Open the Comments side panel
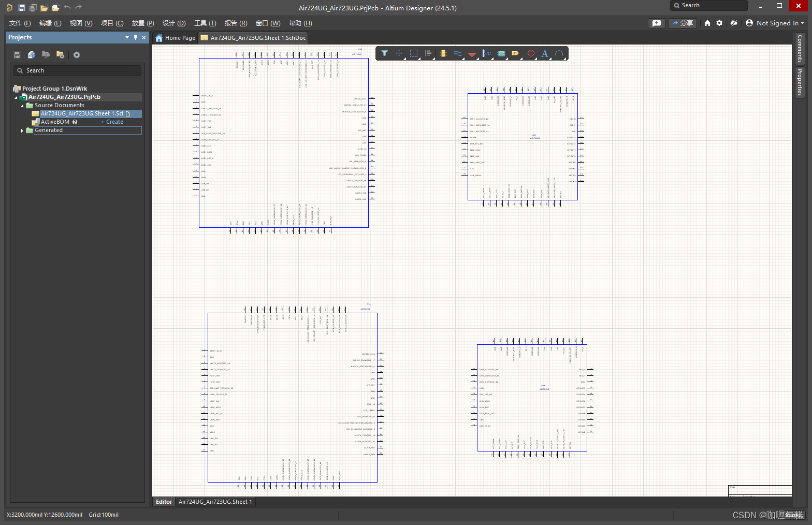812x525 pixels. click(x=800, y=49)
